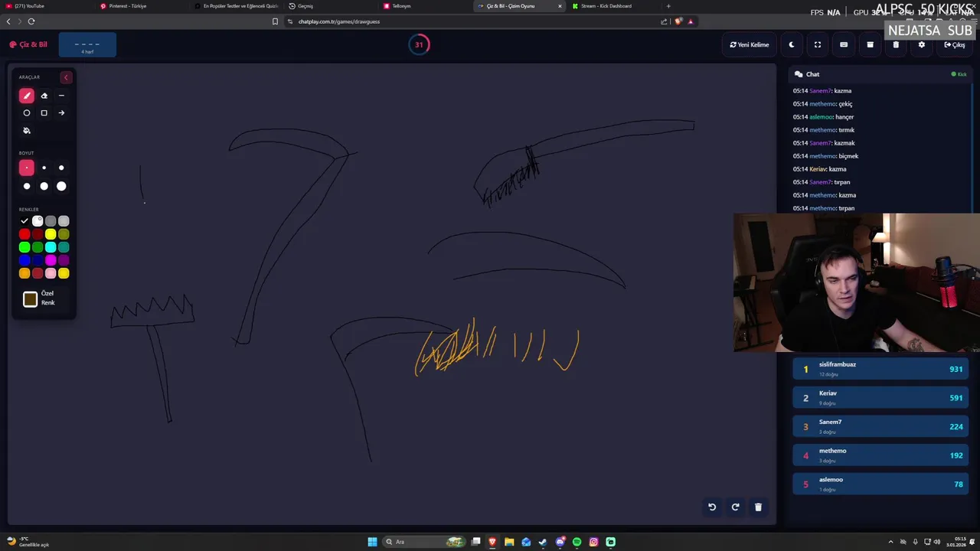This screenshot has width=980, height=551.
Task: Choose the smallest brush size
Action: 27,168
